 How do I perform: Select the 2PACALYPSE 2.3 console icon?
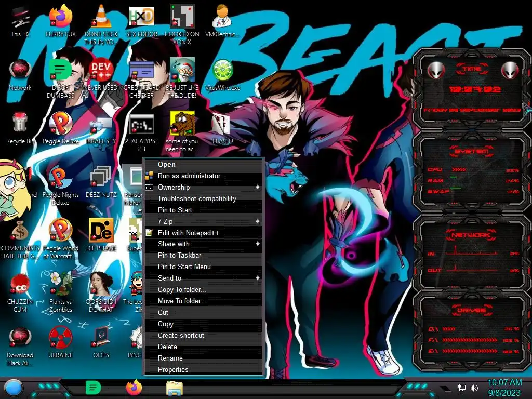point(141,132)
